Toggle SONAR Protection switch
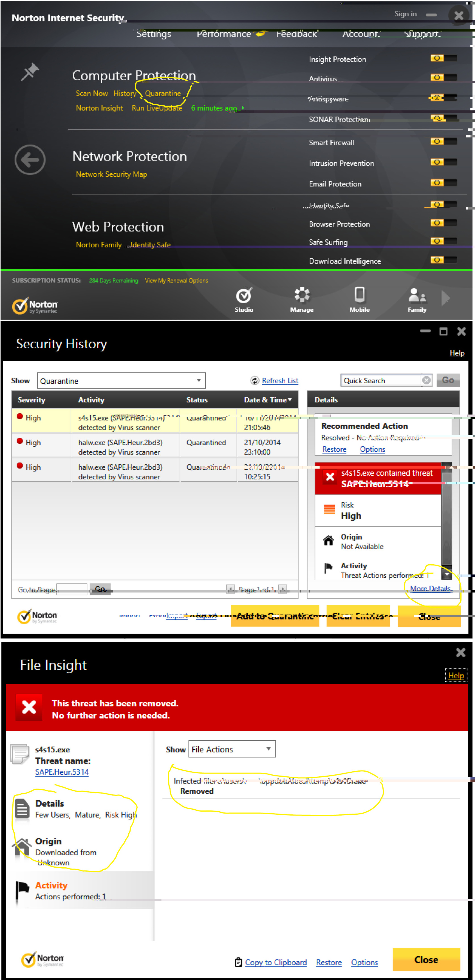This screenshot has height=980, width=475. [443, 118]
